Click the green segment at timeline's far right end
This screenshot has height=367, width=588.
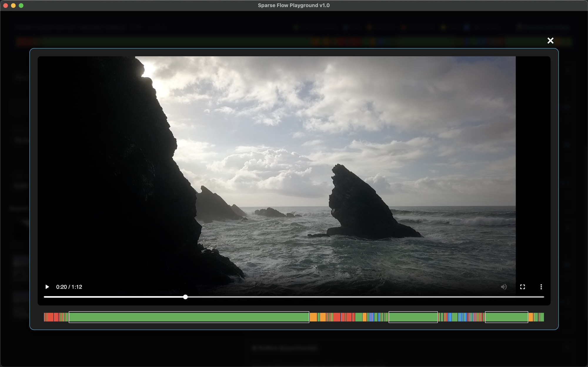tap(542, 317)
